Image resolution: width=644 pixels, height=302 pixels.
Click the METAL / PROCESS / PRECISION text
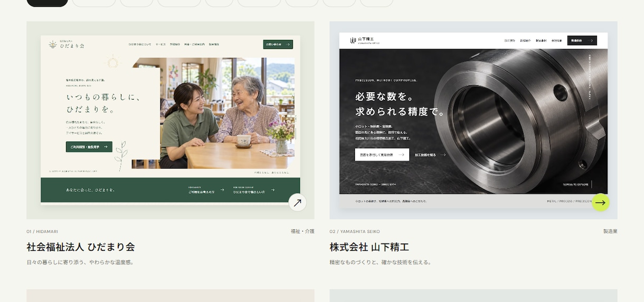coord(570,201)
